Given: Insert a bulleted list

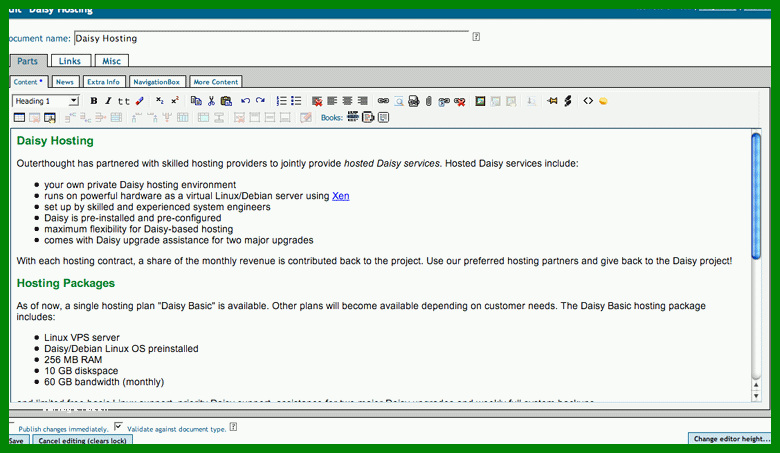Looking at the screenshot, I should click(296, 101).
